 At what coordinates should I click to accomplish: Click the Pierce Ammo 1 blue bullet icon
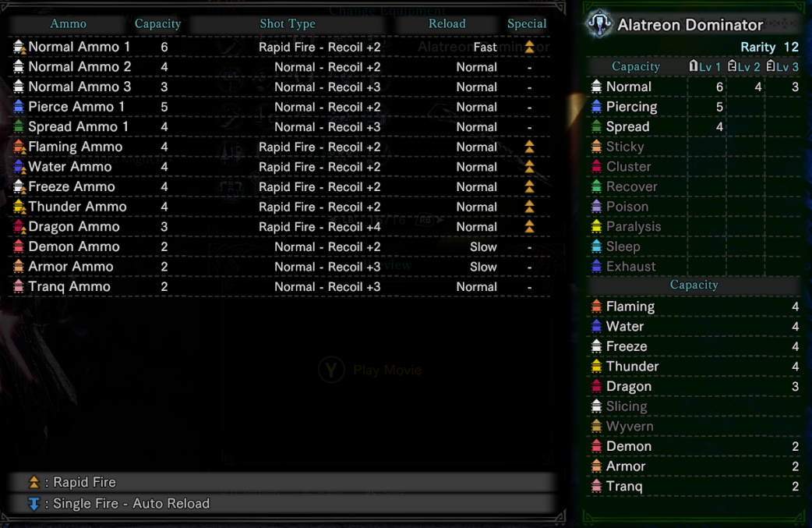[x=19, y=107]
